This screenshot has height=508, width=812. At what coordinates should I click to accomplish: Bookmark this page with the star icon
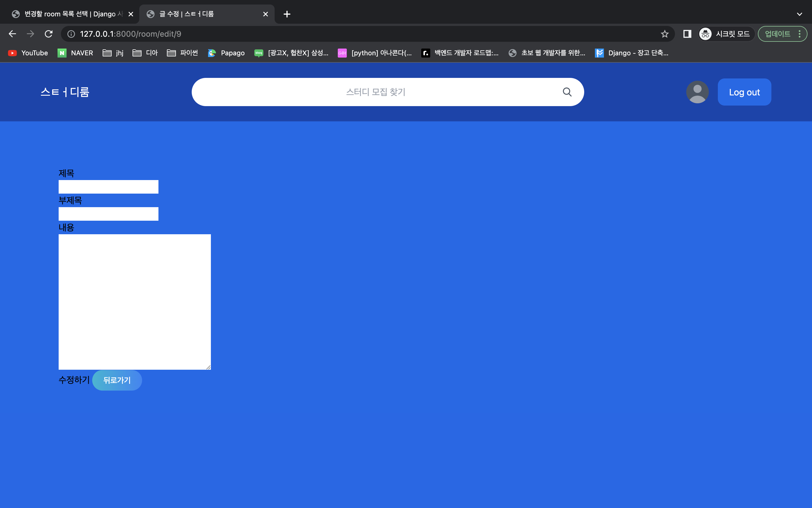(665, 34)
